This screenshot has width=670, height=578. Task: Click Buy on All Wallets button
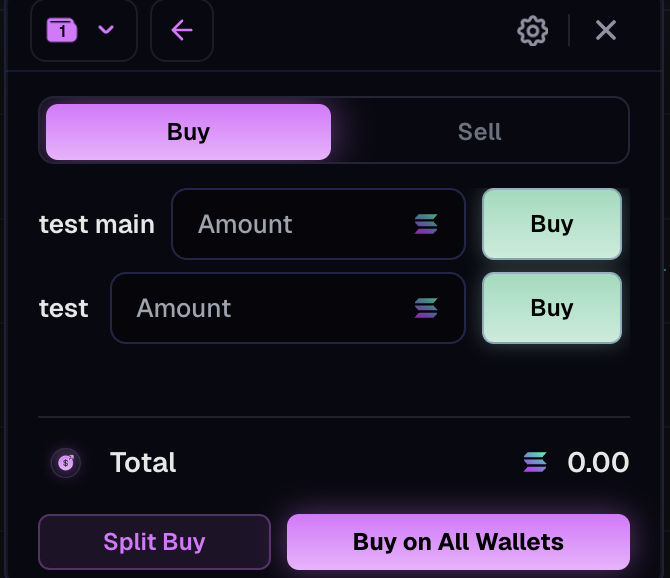[x=458, y=542]
